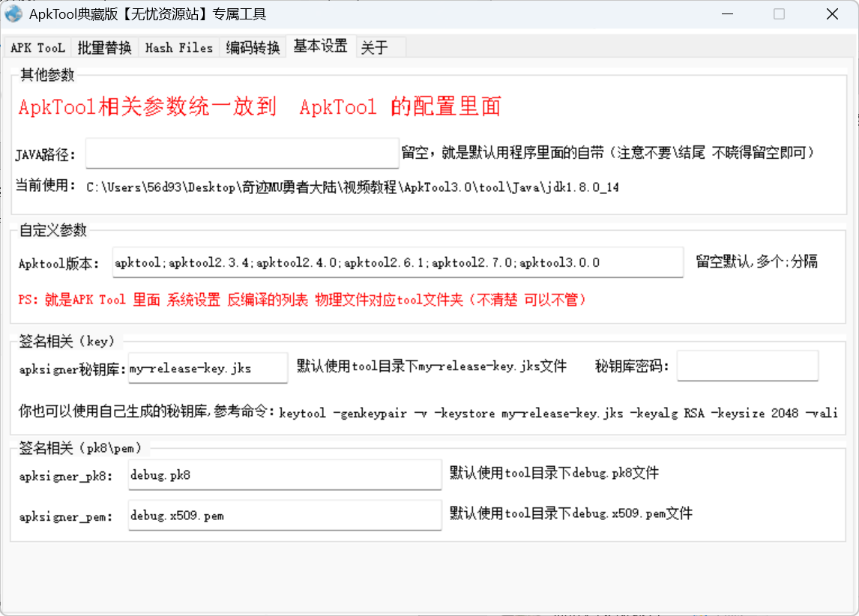Click the 默认使用tool目录下debug.pk8文件 hint
This screenshot has height=616, width=859.
pyautogui.click(x=554, y=473)
